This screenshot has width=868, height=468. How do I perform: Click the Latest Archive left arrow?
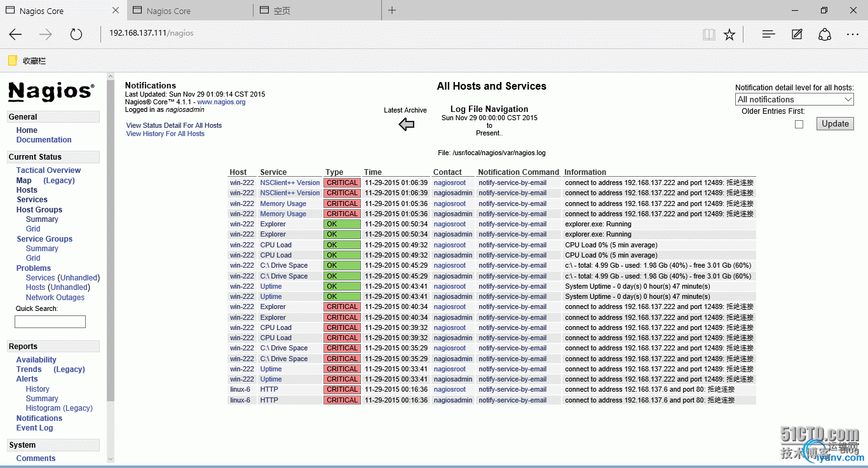[407, 124]
